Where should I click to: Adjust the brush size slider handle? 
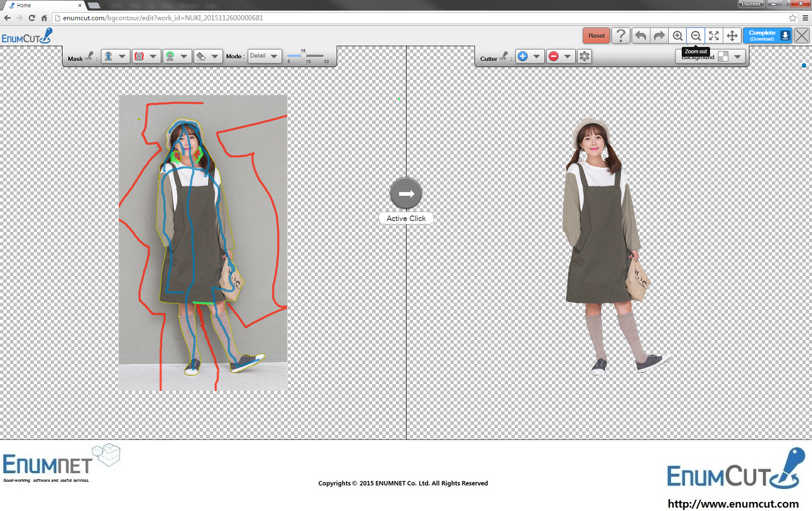click(303, 55)
